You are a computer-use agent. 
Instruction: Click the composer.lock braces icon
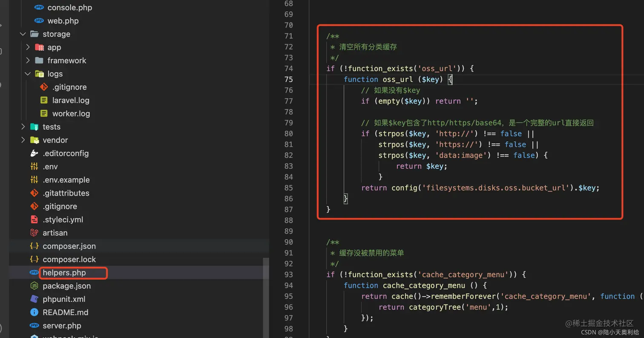tap(34, 259)
